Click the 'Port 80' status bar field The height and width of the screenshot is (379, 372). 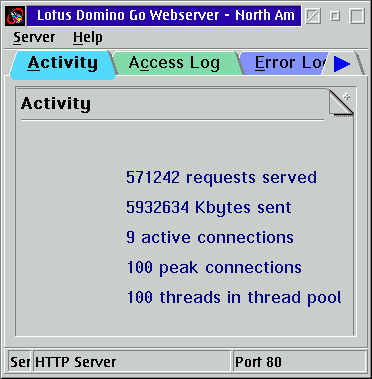coord(299,361)
